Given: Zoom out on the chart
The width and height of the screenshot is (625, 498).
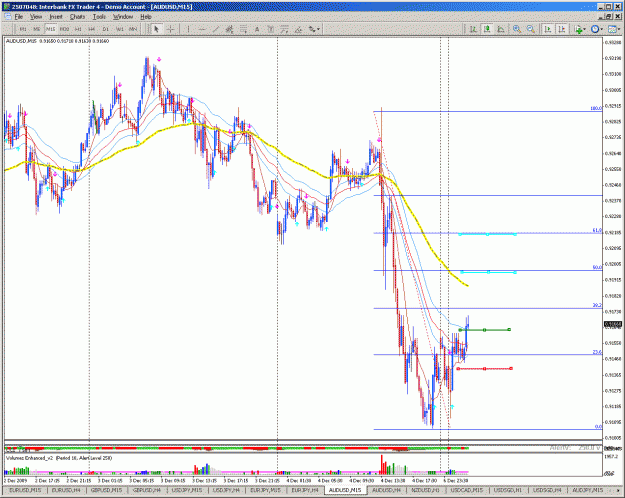Looking at the screenshot, I should [x=531, y=29].
